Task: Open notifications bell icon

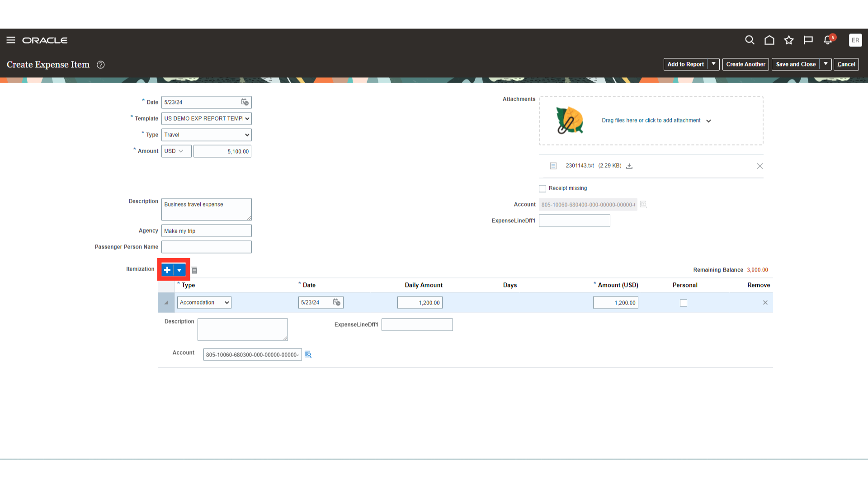Action: [x=828, y=40]
